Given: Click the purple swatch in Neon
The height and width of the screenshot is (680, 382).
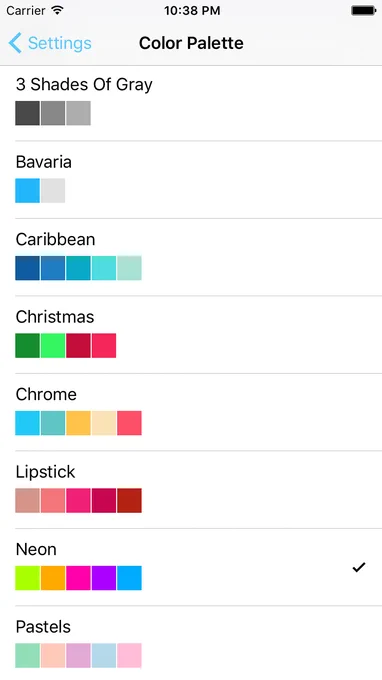Looking at the screenshot, I should click(104, 578).
